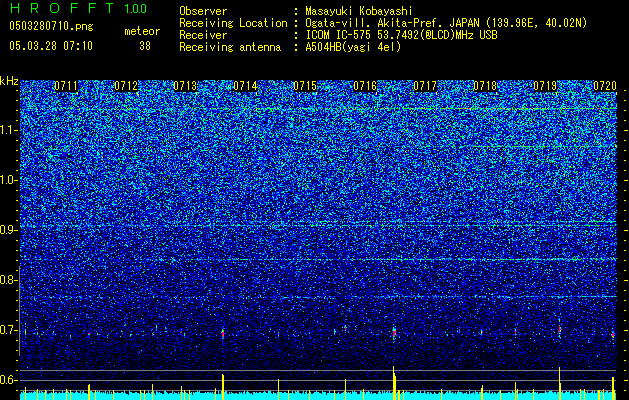
Task: Click the 0.7 kHz axis label
Action: coord(9,330)
